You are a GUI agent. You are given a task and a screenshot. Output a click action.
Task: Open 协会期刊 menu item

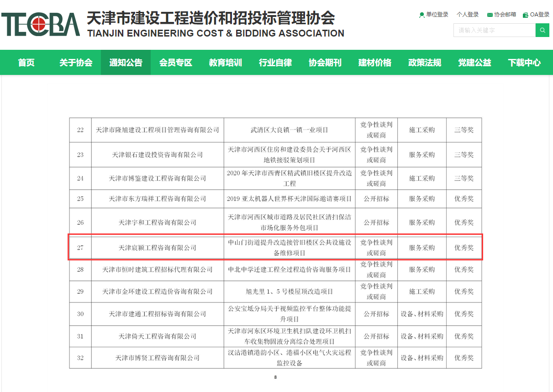tap(325, 63)
